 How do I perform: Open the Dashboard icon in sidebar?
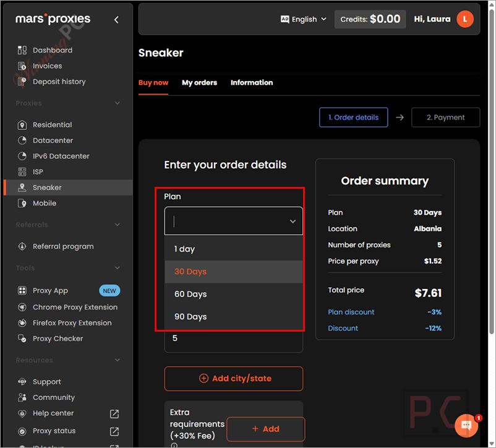(x=22, y=50)
